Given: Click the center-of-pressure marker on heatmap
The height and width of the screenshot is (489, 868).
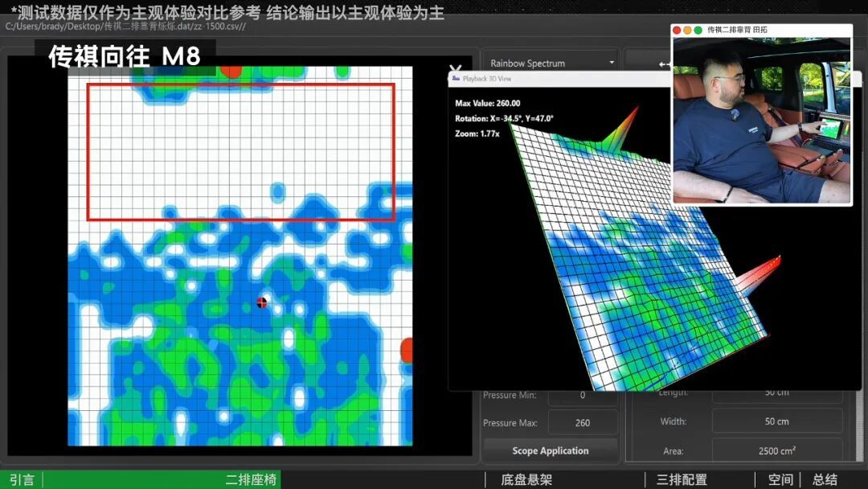Looking at the screenshot, I should tap(262, 302).
